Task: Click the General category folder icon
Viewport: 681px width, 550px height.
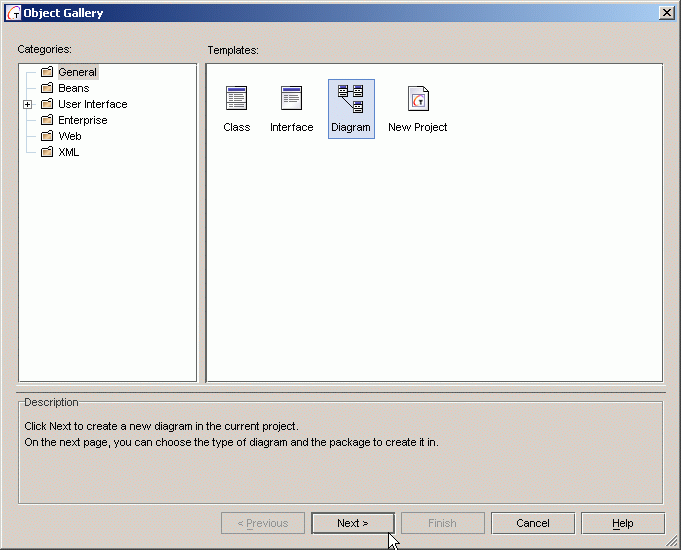Action: pyautogui.click(x=47, y=72)
